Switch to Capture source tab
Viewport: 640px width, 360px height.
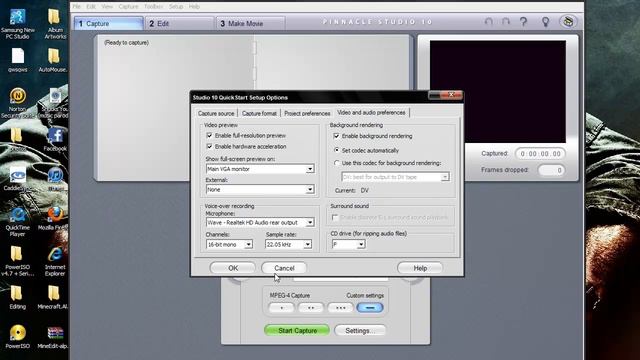(216, 113)
